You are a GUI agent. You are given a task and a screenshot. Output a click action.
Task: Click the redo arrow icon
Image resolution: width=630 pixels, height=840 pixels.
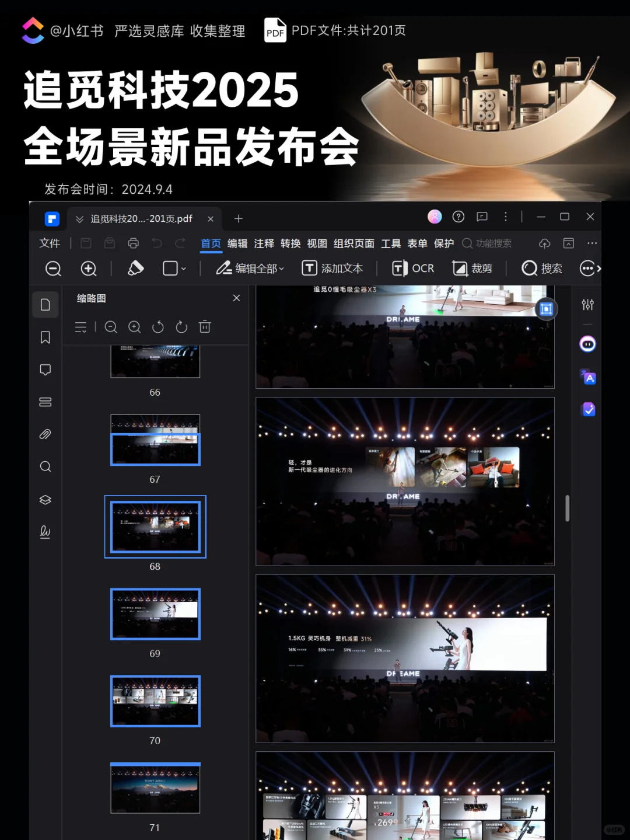click(x=180, y=243)
